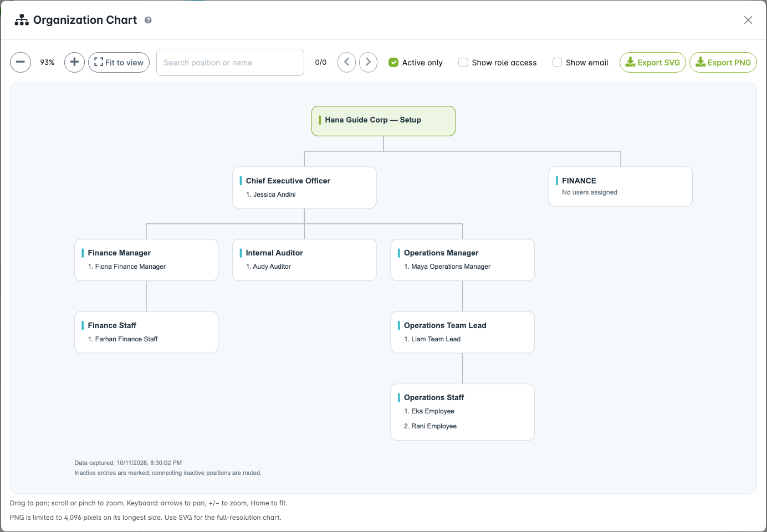767x532 pixels.
Task: Click Fit to view button
Action: tap(119, 62)
